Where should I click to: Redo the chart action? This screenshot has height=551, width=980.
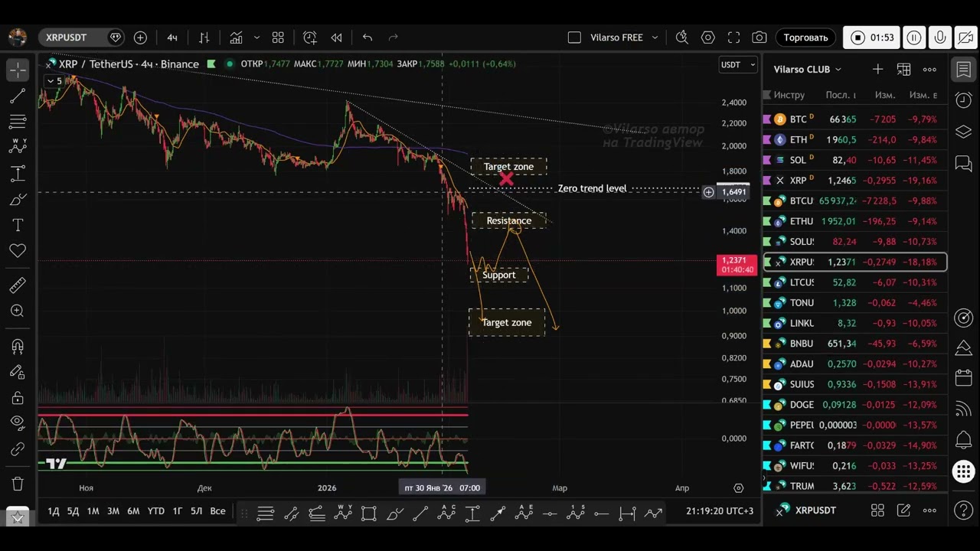click(x=394, y=37)
